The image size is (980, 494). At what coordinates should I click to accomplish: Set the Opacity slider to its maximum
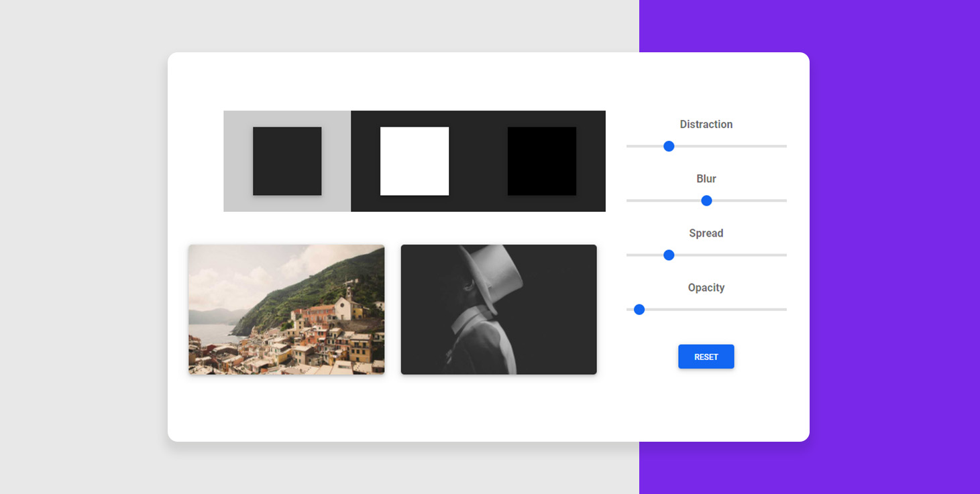point(785,309)
